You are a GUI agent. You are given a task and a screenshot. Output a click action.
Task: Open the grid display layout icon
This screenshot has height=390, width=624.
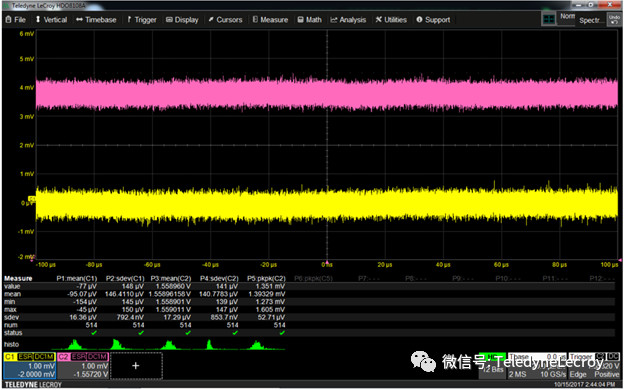549,20
